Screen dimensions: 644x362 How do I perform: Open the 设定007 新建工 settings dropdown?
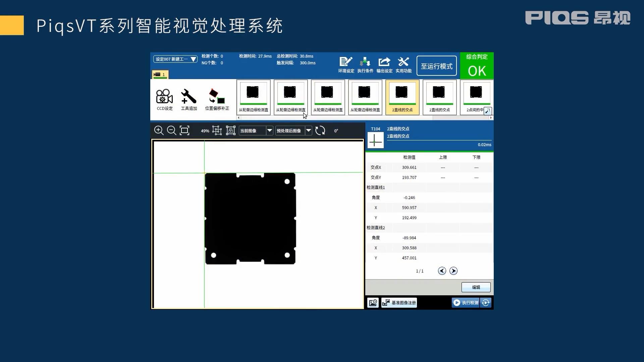[175, 59]
